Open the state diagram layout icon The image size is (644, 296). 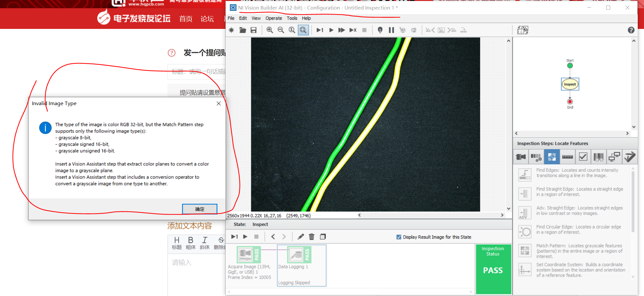[x=523, y=30]
